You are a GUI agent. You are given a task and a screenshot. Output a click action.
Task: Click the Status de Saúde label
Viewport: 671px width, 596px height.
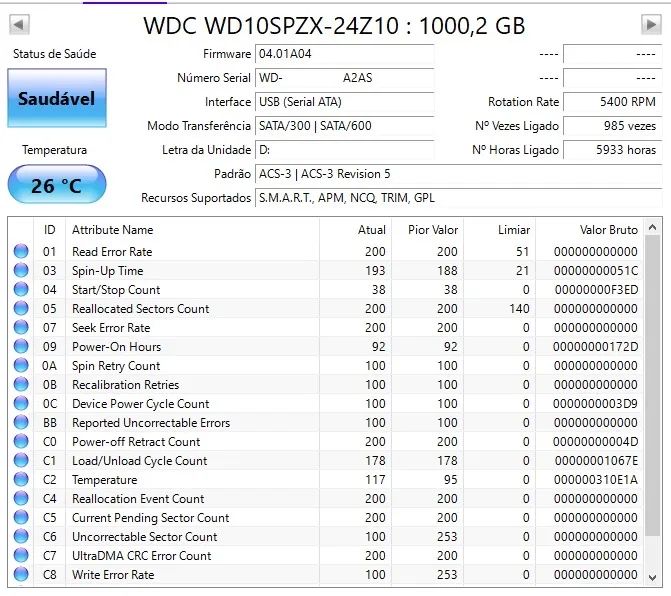[x=54, y=54]
